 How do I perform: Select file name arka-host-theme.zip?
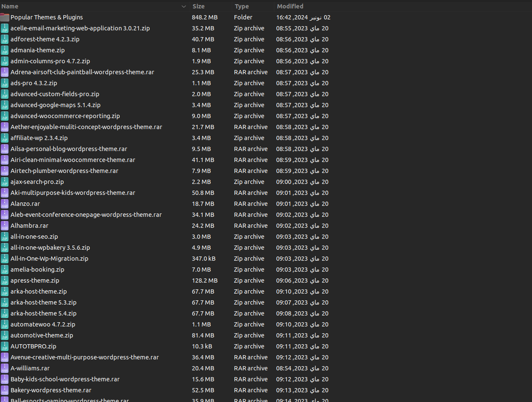(39, 291)
